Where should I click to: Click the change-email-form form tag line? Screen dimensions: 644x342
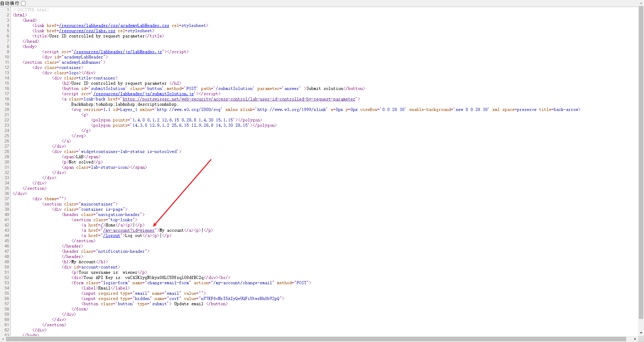191,283
